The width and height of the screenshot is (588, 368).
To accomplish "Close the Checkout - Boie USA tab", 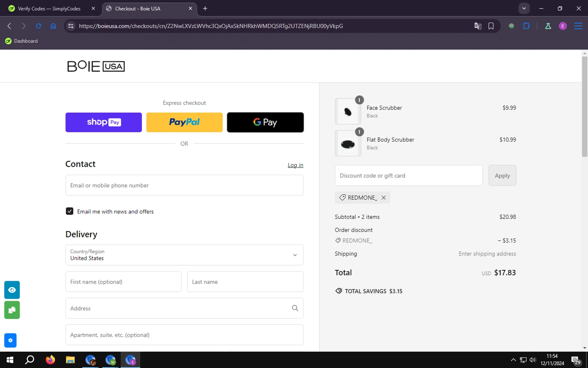I will [191, 9].
